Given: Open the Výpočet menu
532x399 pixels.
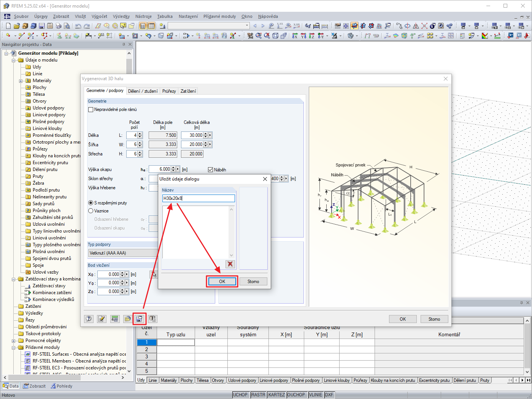Looking at the screenshot, I should [x=99, y=16].
